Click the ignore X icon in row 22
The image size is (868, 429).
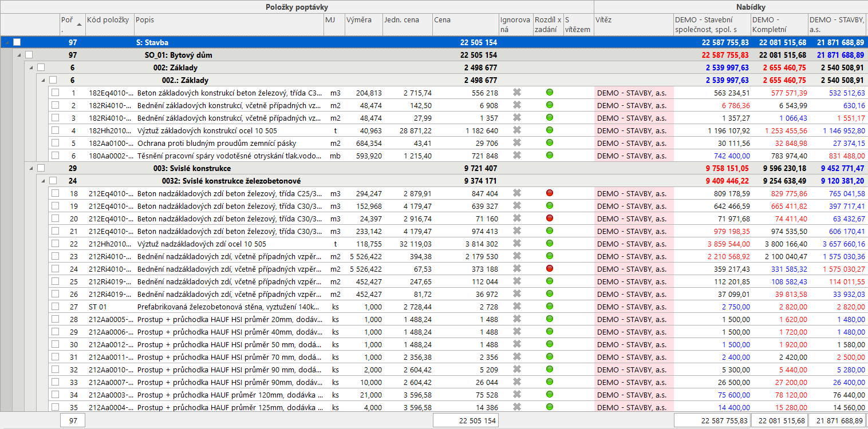[516, 244]
